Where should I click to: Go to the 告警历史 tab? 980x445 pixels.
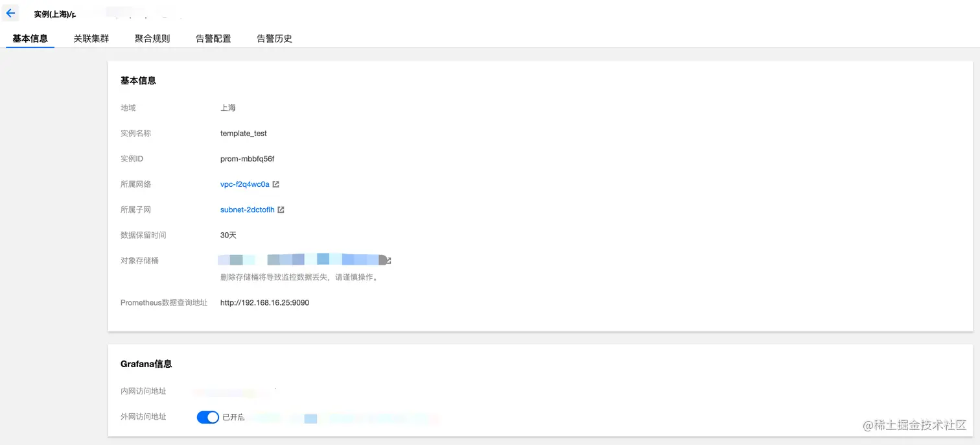(x=274, y=38)
